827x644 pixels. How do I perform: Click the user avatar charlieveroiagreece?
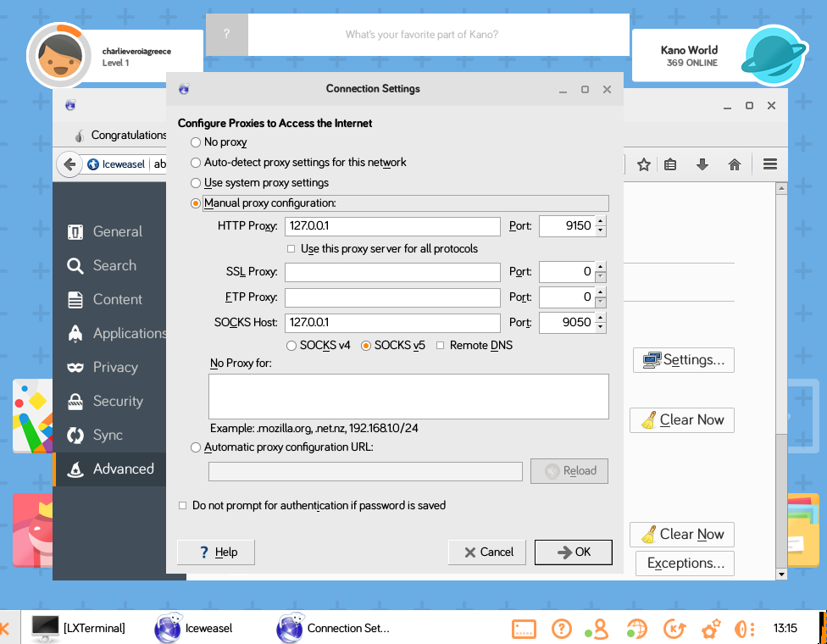59,55
